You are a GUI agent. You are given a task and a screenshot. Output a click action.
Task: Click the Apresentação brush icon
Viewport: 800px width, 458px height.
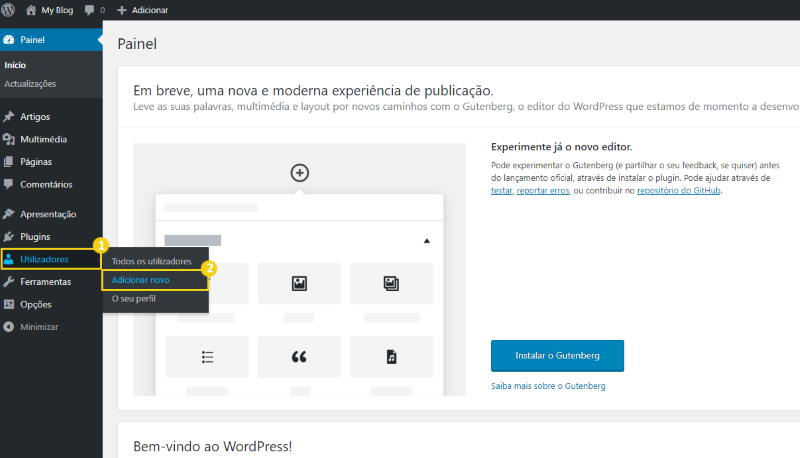click(9, 214)
